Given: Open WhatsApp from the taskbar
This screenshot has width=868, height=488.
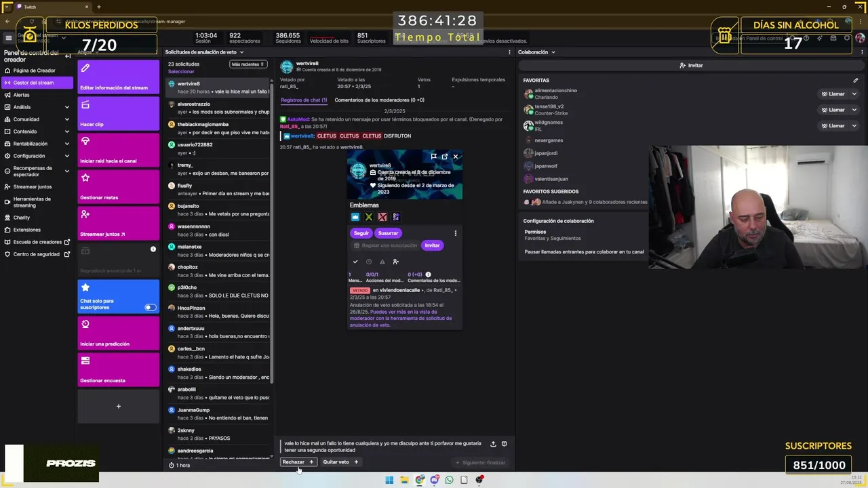Looking at the screenshot, I should point(449,480).
